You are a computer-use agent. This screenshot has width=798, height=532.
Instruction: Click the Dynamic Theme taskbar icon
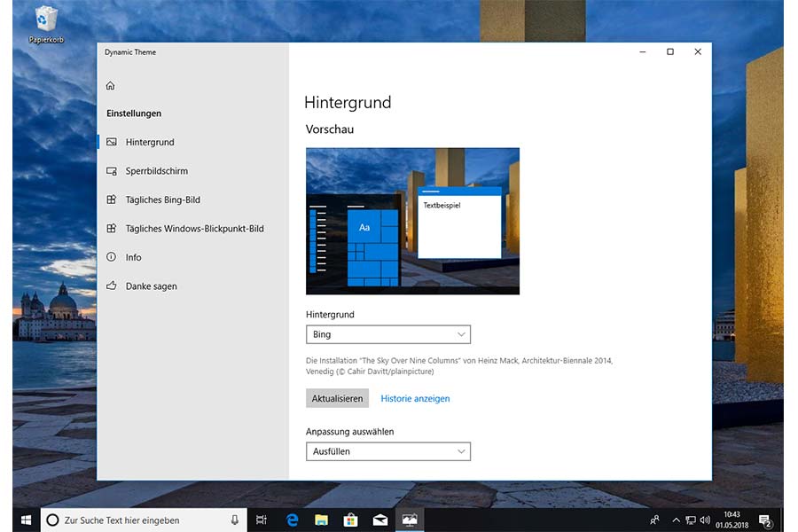[x=410, y=520]
